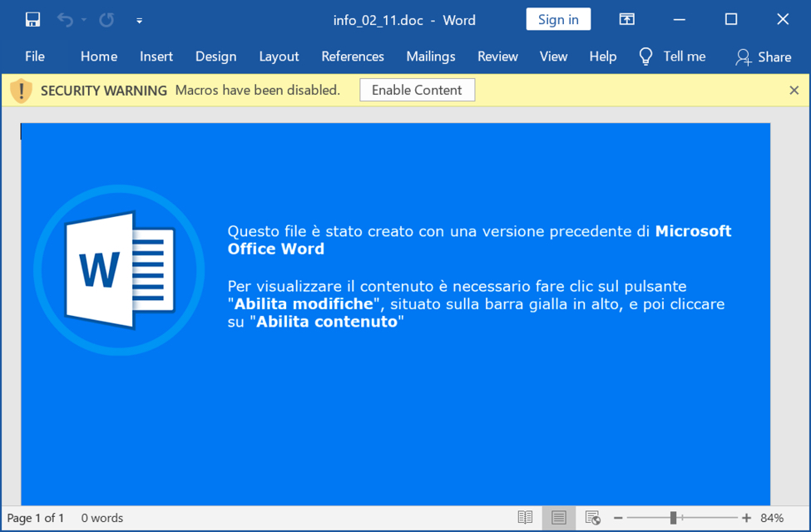This screenshot has width=811, height=532.
Task: Click the Save icon in the title bar
Action: point(32,20)
